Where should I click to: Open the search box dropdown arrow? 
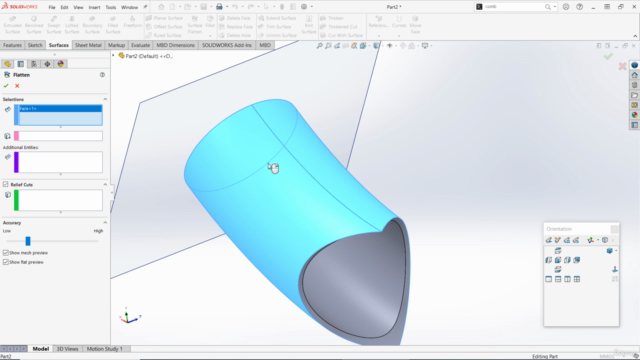tap(555, 7)
